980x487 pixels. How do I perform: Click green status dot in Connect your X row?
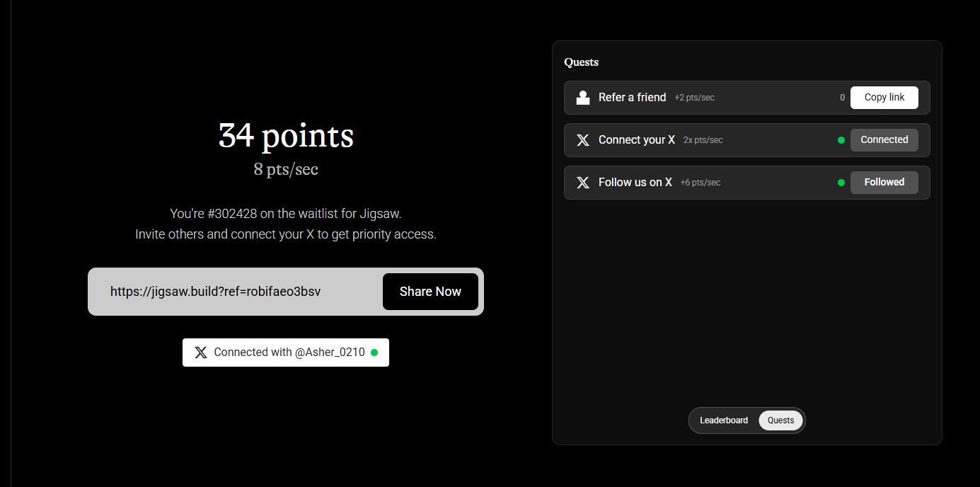point(841,140)
